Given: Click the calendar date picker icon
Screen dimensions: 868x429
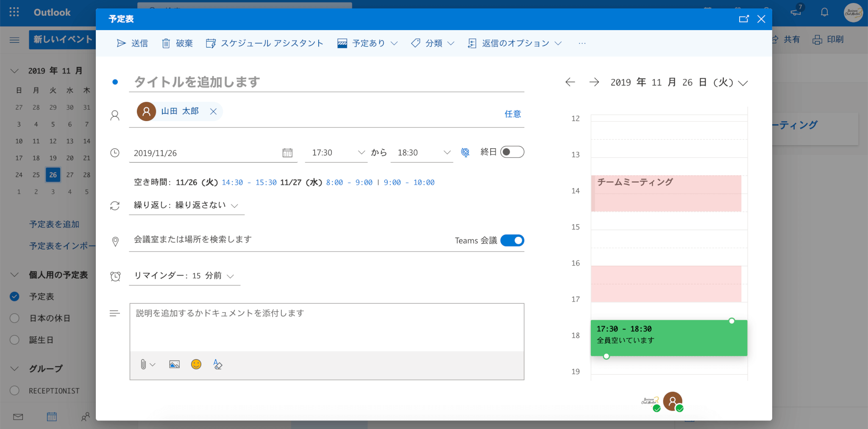Looking at the screenshot, I should tap(287, 153).
